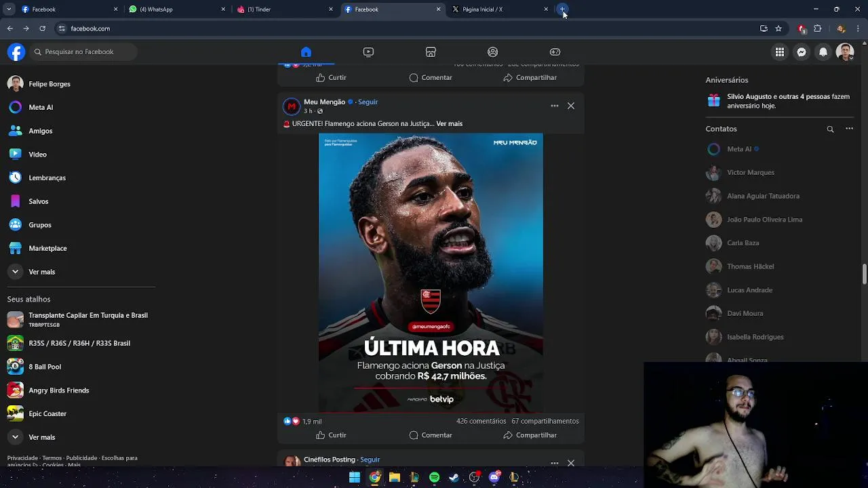Open the tab search dropdown arrow
Screen dimensions: 868x488
[x=9, y=9]
